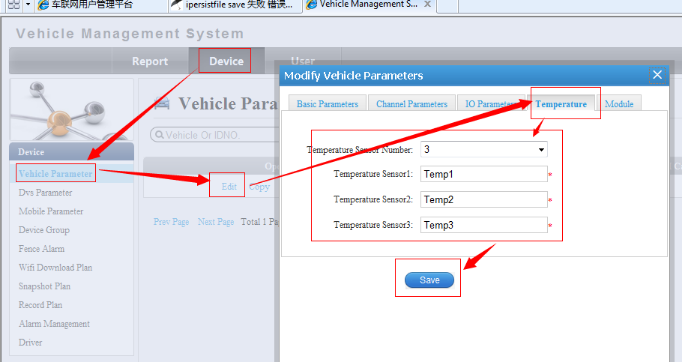This screenshot has width=683, height=363.
Task: Open the User main navigation tab
Action: coord(303,60)
